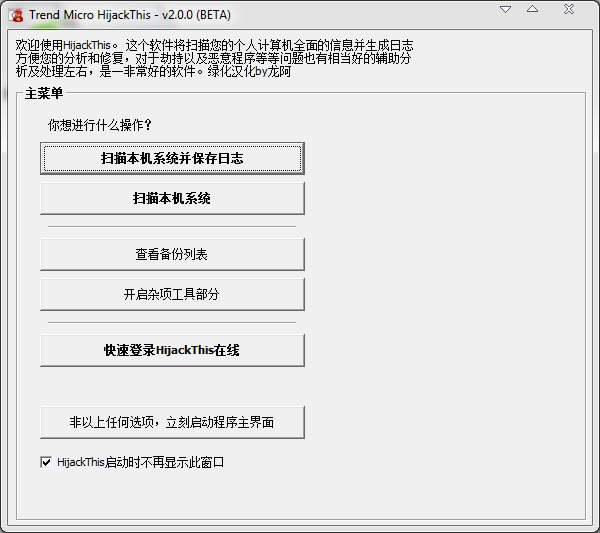
Task: Uncheck the HijackThis启动时不再显示此窗口 checkbox
Action: (46, 462)
